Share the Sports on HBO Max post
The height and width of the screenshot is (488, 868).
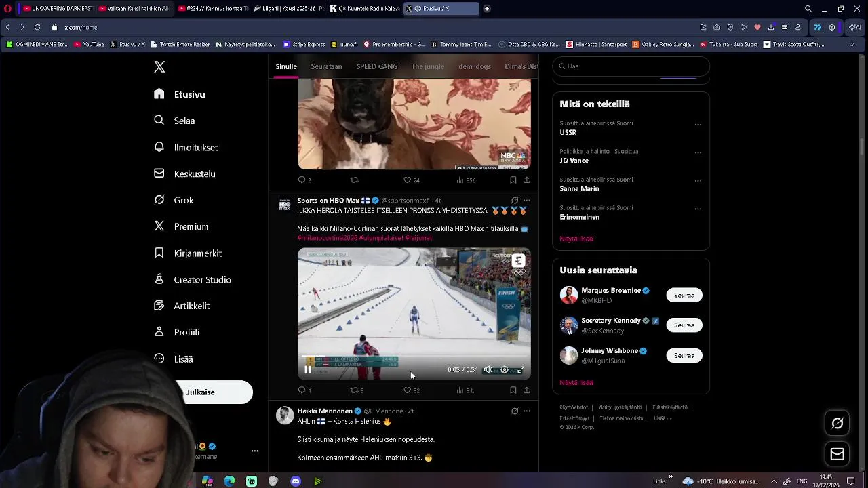pyautogui.click(x=527, y=390)
